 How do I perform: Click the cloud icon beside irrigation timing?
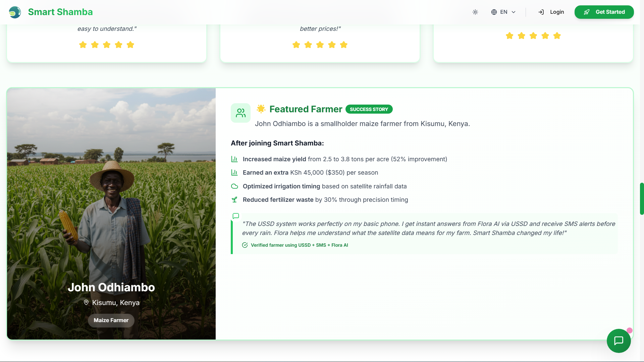pyautogui.click(x=234, y=186)
